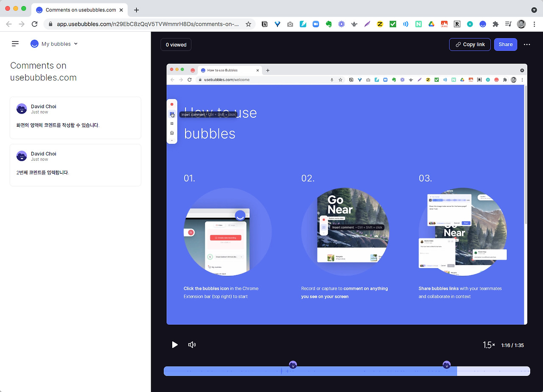Click the teal pencil extension icon
Viewport: 543px width, 392px height.
tap(303, 24)
